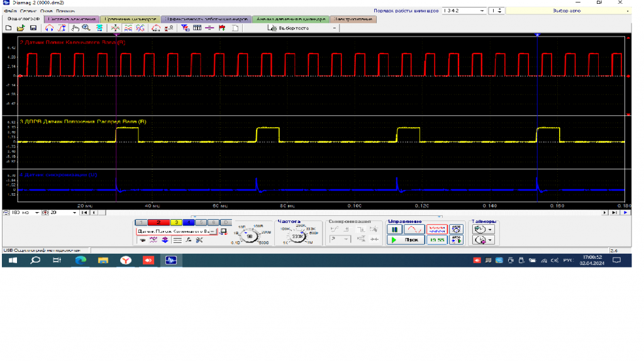Toggle channel 1 button
644x362 pixels.
pyautogui.click(x=141, y=222)
